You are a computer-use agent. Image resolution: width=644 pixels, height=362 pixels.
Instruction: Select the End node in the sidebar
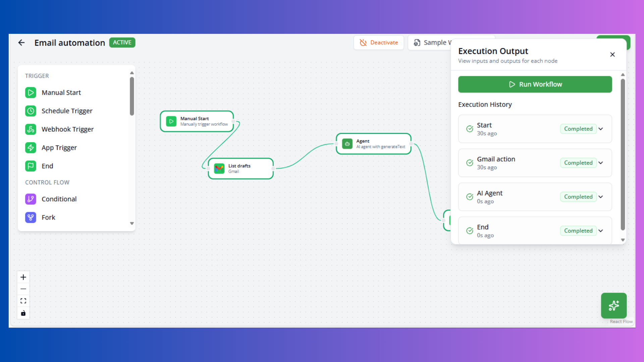pos(48,166)
